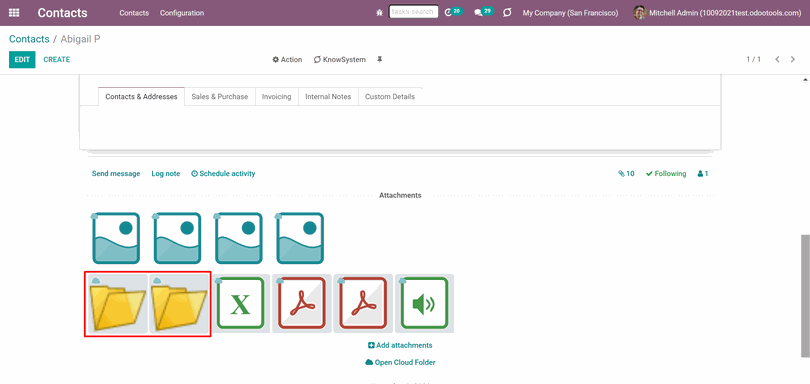
Task: Click the Contacts app title
Action: point(63,13)
